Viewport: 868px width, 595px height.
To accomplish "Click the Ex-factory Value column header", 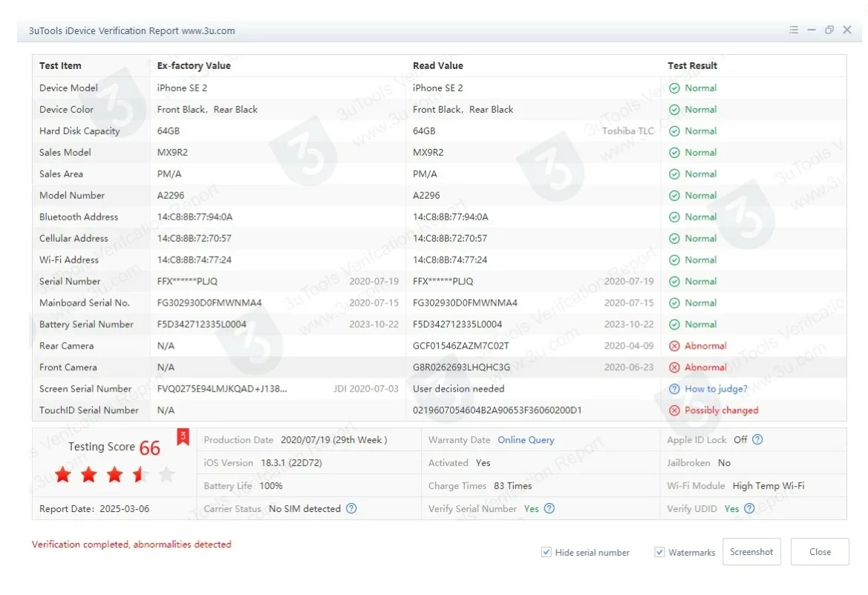I will [194, 66].
